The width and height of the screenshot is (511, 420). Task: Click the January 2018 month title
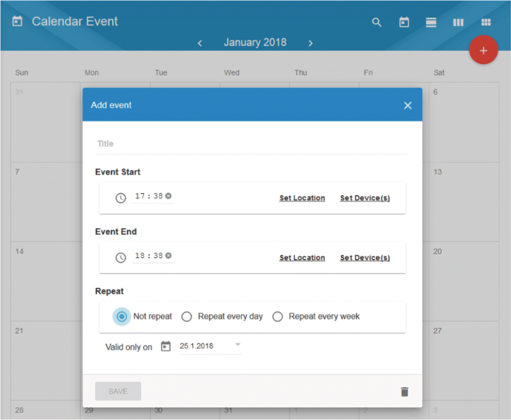[255, 43]
